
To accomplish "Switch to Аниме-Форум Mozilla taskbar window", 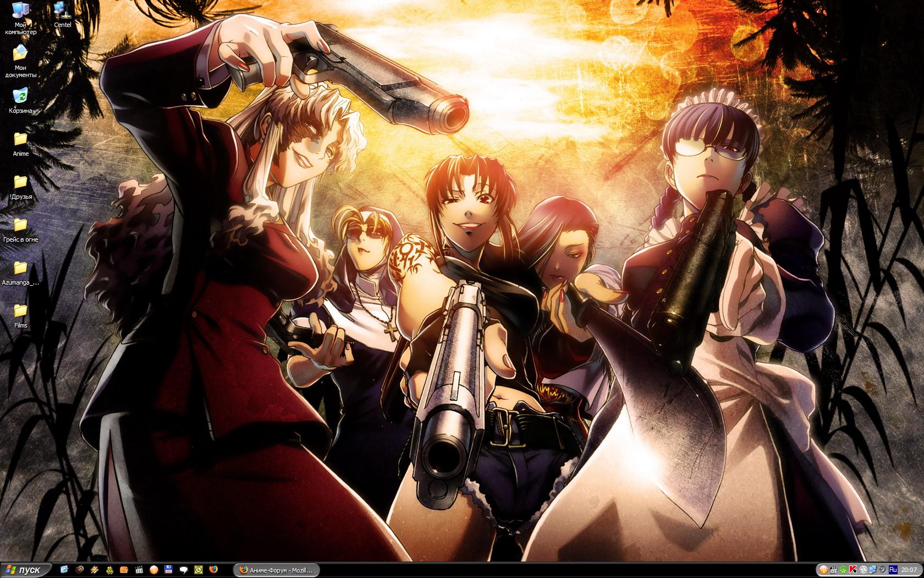I will (x=276, y=570).
